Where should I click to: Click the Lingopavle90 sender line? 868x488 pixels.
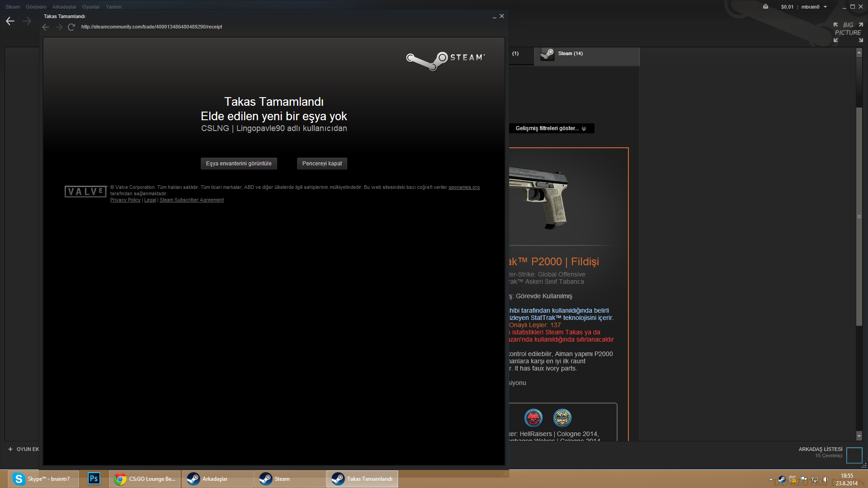click(x=274, y=128)
